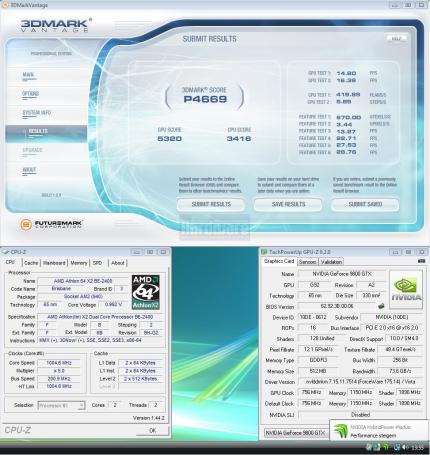Switch to the Sensors tab in GPU-Z
430x455 pixels.
(x=307, y=262)
